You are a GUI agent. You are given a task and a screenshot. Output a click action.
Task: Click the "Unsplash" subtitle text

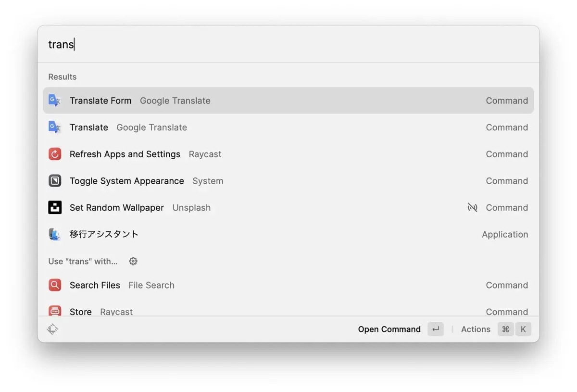[191, 208]
